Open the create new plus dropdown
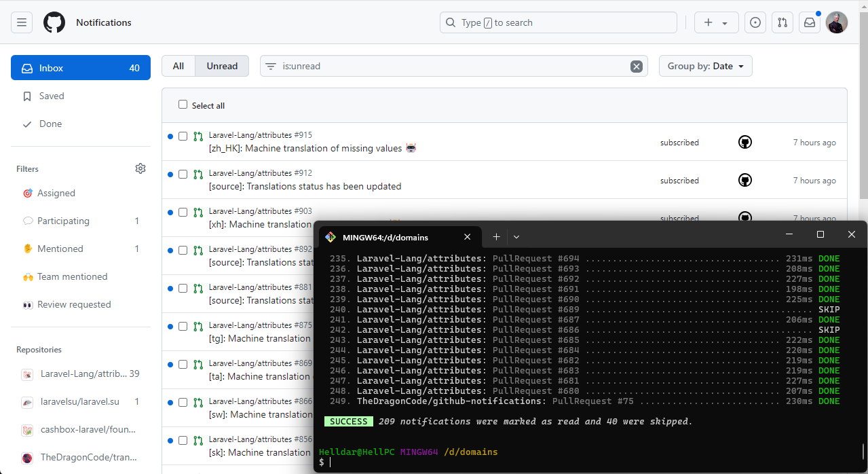868x474 pixels. pos(716,22)
